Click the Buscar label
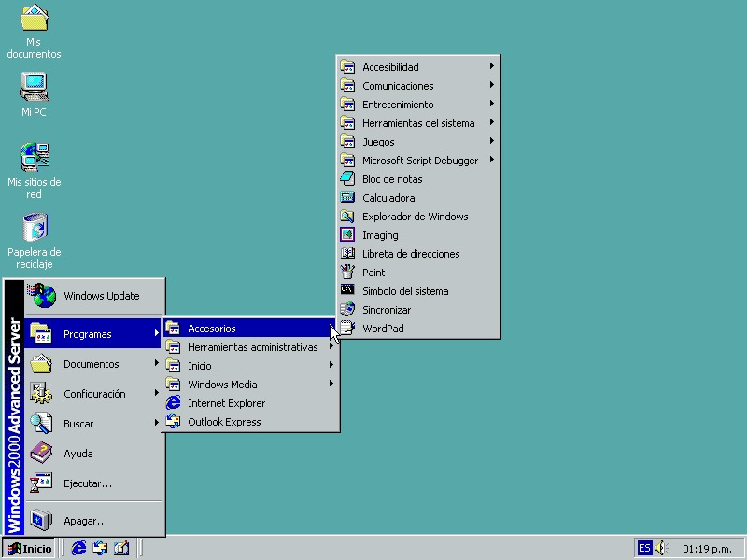 pyautogui.click(x=78, y=424)
